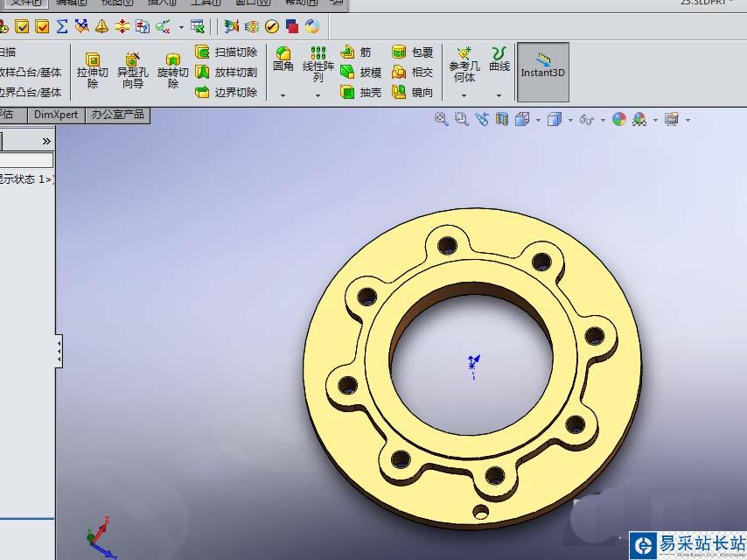Switch to the 办公室产品 tab
The height and width of the screenshot is (560, 747).
(118, 115)
